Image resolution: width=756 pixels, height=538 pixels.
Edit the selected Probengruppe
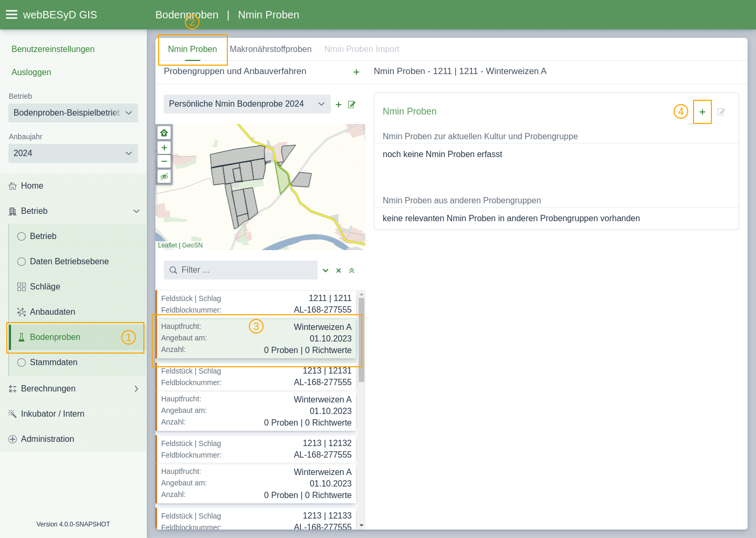pyautogui.click(x=352, y=105)
